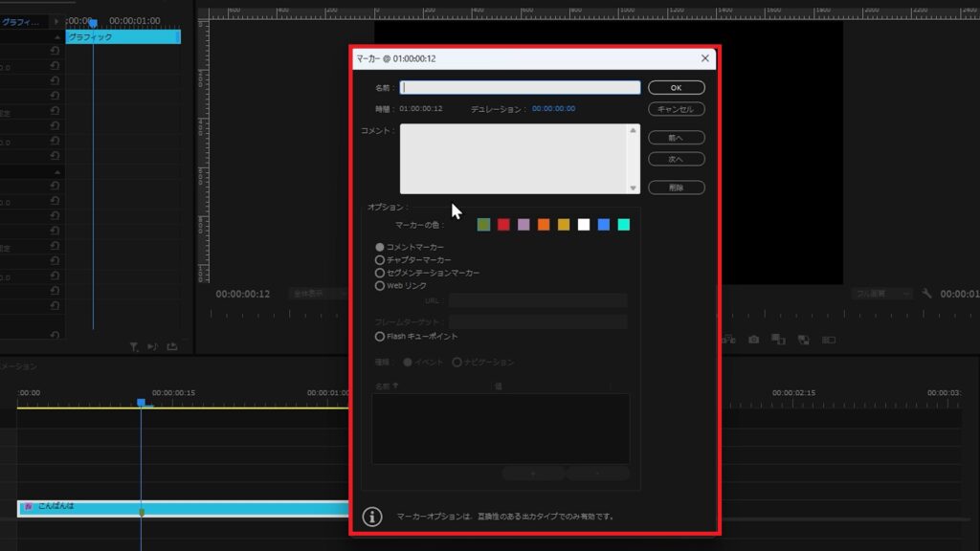The width and height of the screenshot is (980, 551).
Task: Focus the 名前 marker name field
Action: click(x=520, y=87)
